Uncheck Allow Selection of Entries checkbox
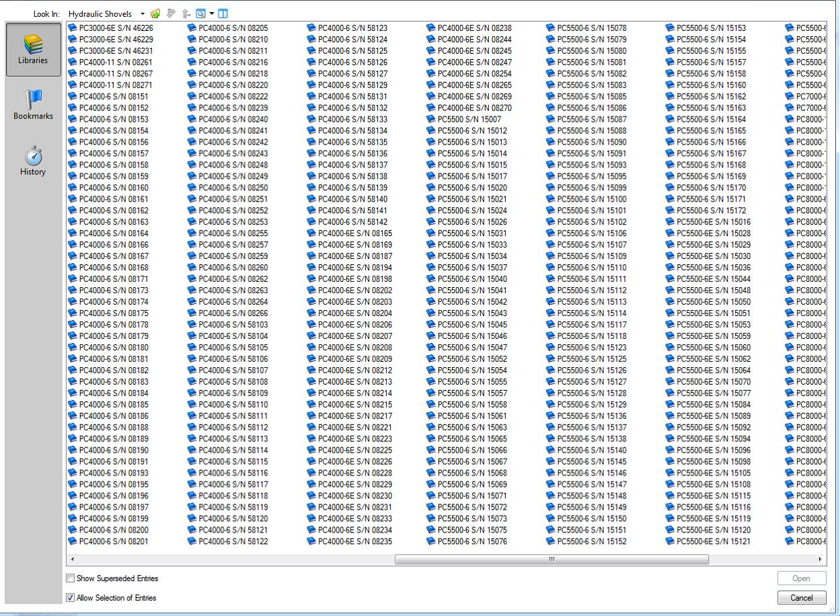840x616 pixels. click(70, 598)
